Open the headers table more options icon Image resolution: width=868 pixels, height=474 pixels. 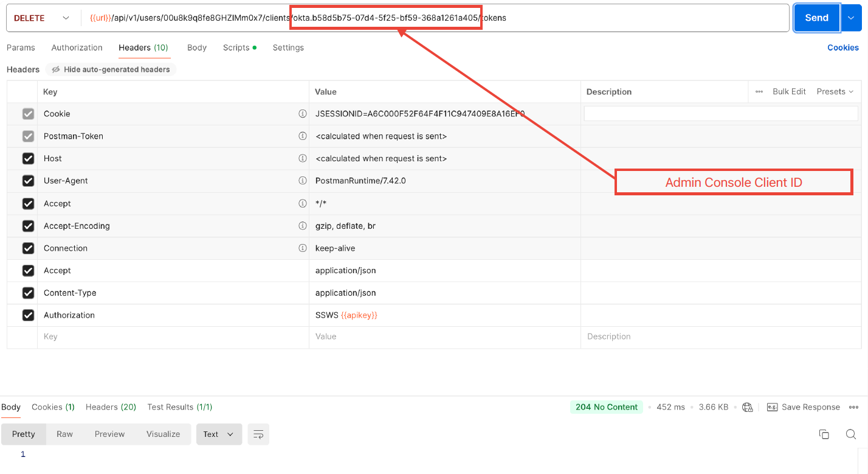click(x=759, y=92)
